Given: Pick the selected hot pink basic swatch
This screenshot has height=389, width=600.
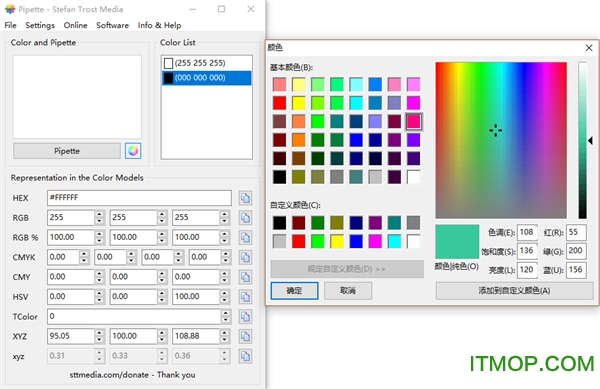Looking at the screenshot, I should coord(414,122).
